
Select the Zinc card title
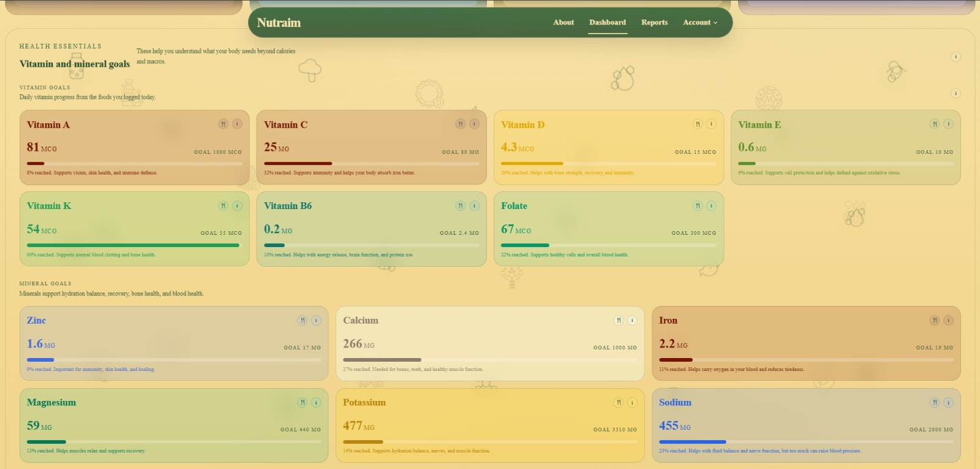click(36, 320)
